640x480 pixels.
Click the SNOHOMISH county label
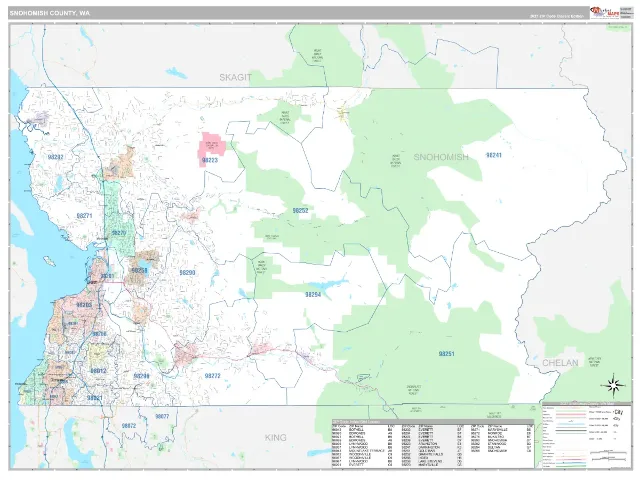(441, 157)
